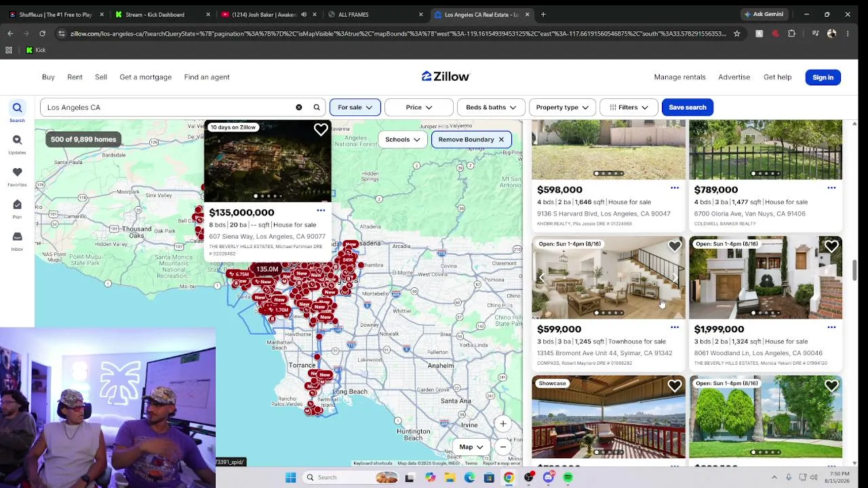Click the Ask Gemini button
Screen dimensions: 868x488
point(764,14)
